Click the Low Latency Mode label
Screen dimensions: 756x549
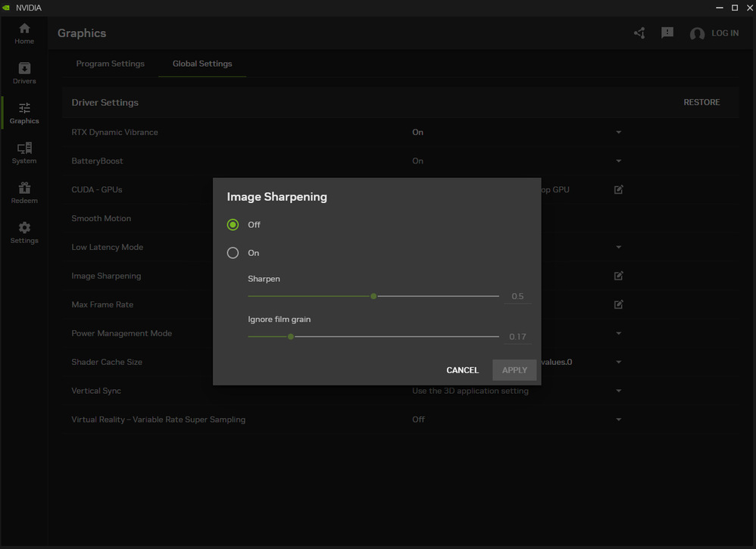tap(107, 248)
